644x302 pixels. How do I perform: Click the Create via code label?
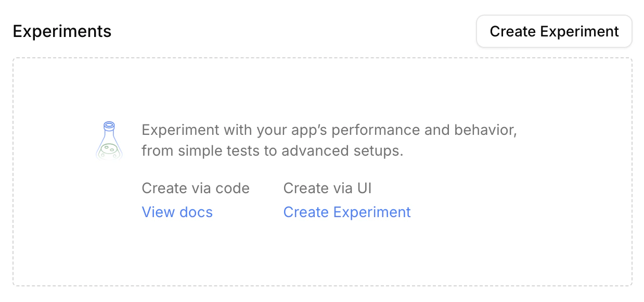[x=196, y=188]
